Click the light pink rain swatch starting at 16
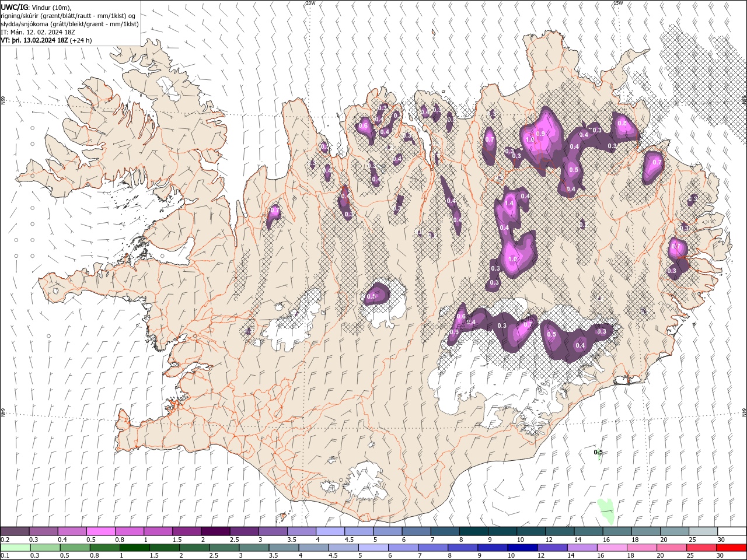747x560 pixels. (612, 548)
